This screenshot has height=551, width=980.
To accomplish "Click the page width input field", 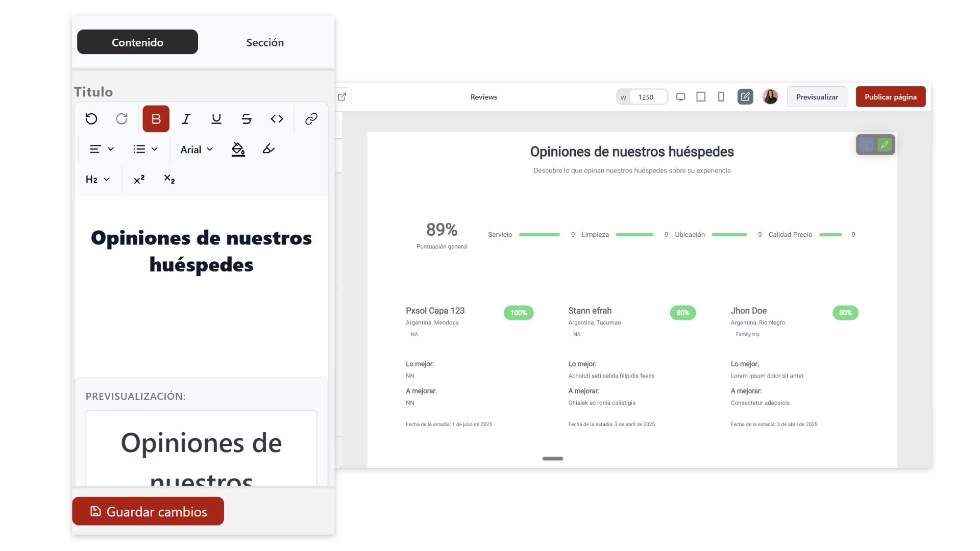I will pyautogui.click(x=647, y=97).
